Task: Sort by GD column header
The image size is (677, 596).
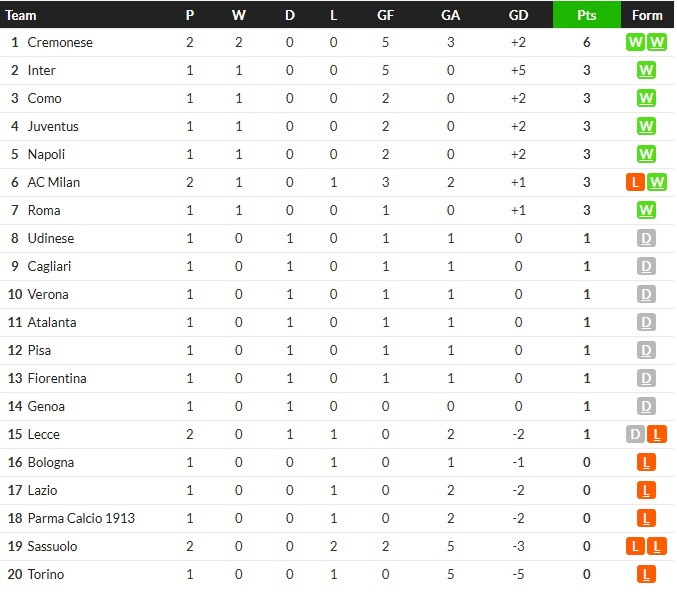Action: tap(518, 15)
